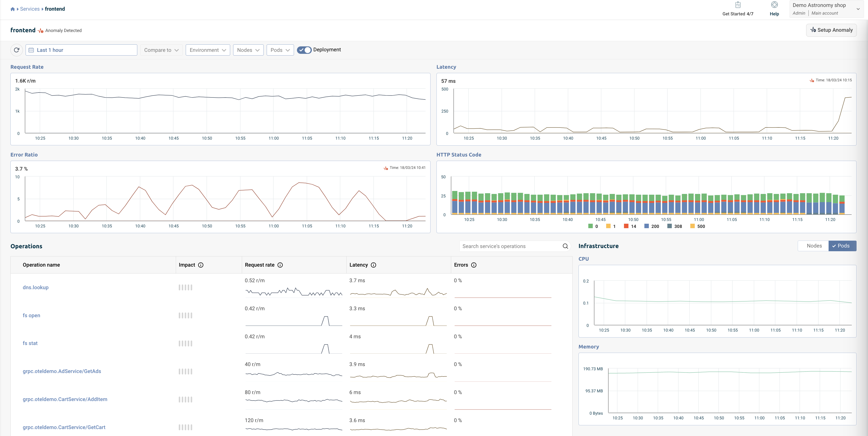
Task: Click impact bars for CartService/AddItem row
Action: click(185, 399)
